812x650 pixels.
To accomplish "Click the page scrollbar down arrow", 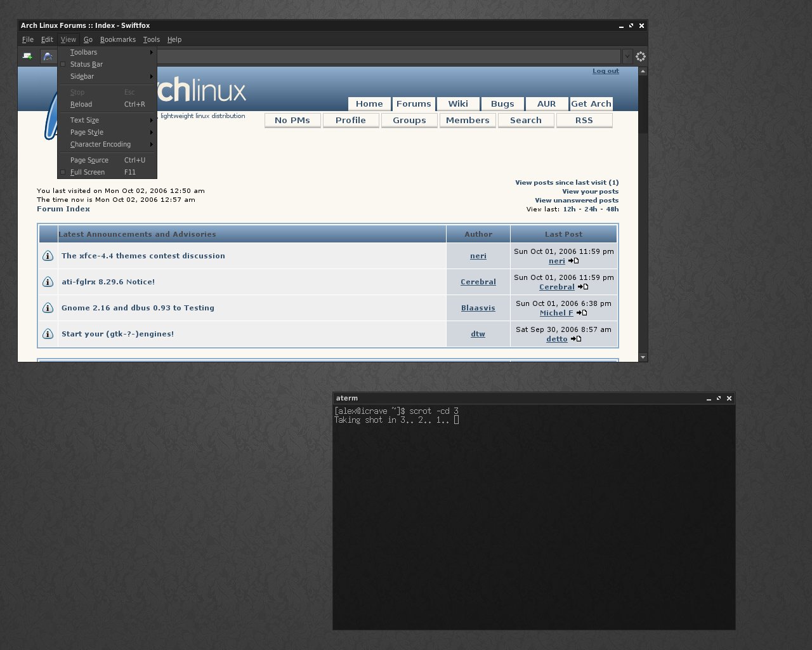I will click(x=643, y=357).
